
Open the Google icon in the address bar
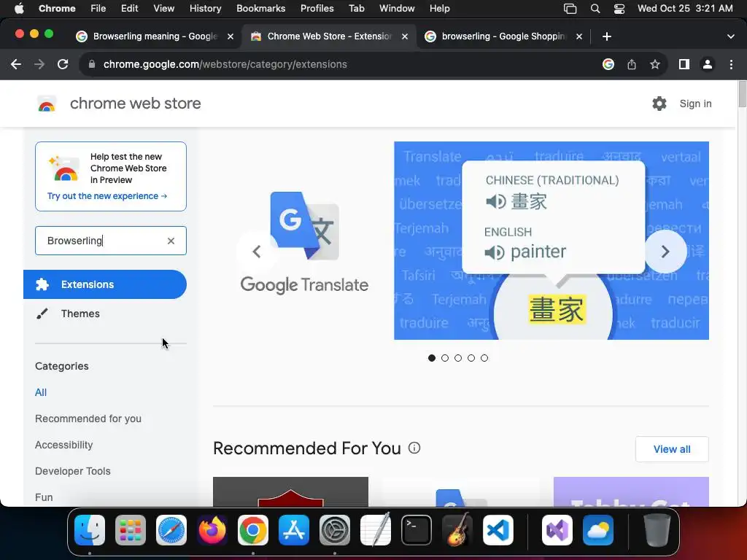point(608,64)
